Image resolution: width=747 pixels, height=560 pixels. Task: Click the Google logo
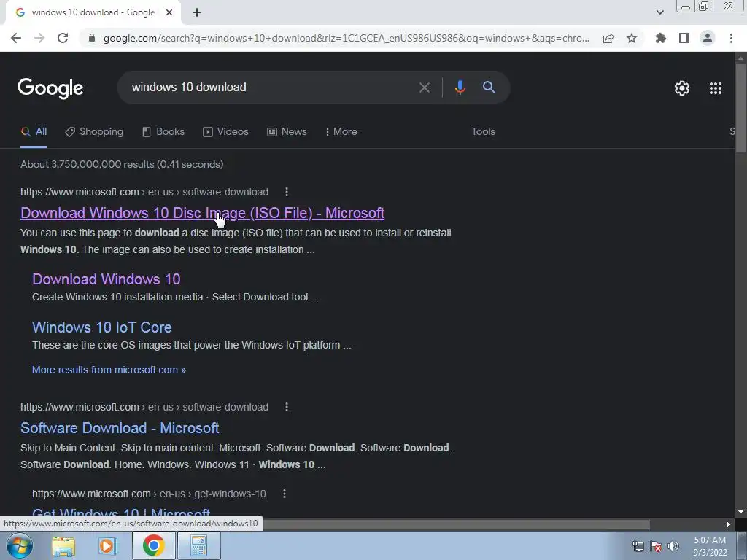click(x=50, y=88)
